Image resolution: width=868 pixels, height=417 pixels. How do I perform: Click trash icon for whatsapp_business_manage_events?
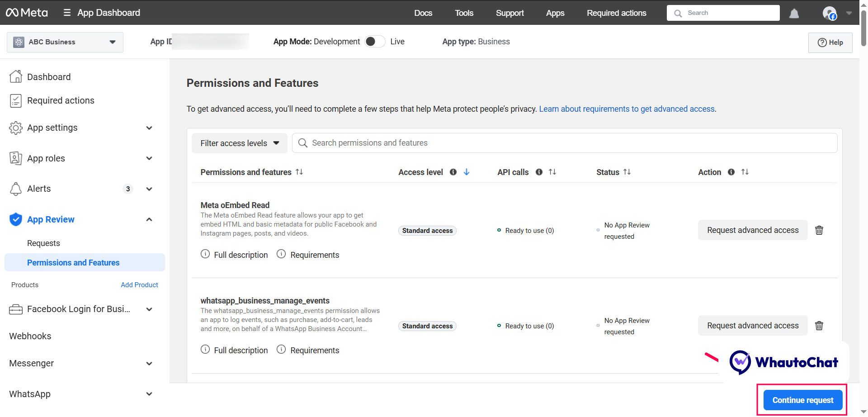click(819, 326)
